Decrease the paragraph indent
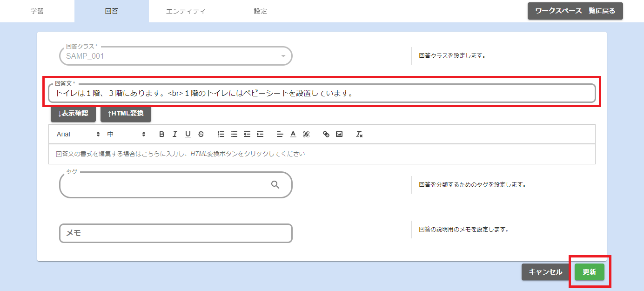Image resolution: width=644 pixels, height=291 pixels. [247, 134]
